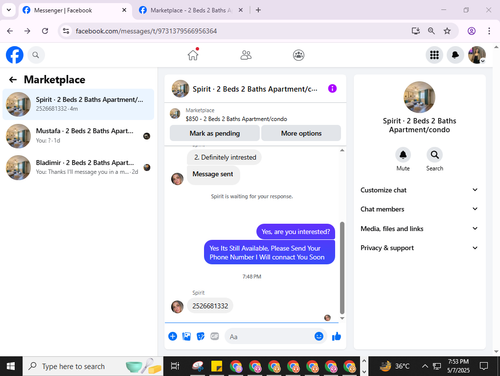Click Spirit's avatar beside 2526681332 message
This screenshot has width=500, height=376.
[x=177, y=306]
